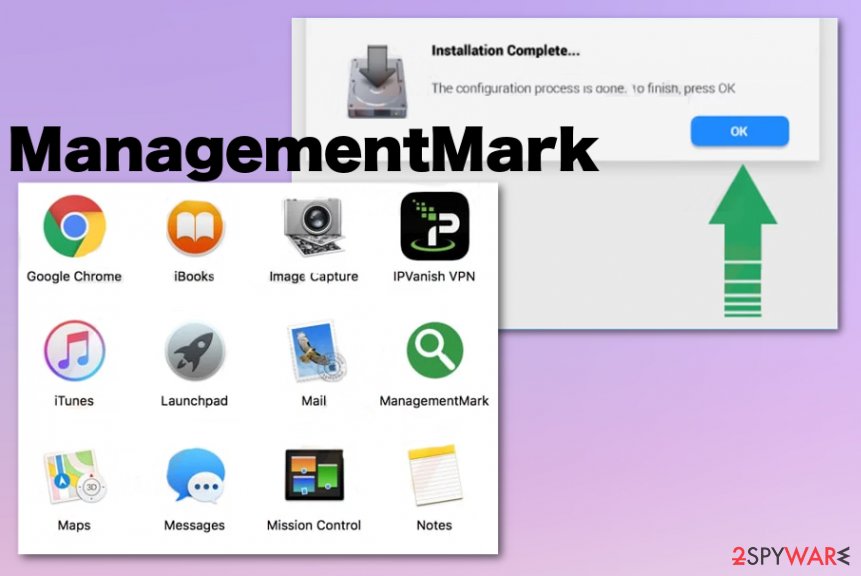
Task: Launch the Mission Control icon
Action: coord(314,475)
